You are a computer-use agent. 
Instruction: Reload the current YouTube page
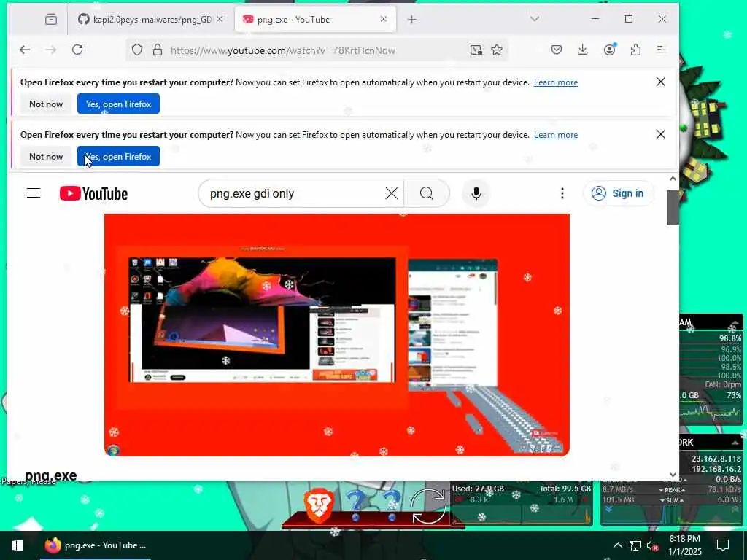pyautogui.click(x=77, y=50)
